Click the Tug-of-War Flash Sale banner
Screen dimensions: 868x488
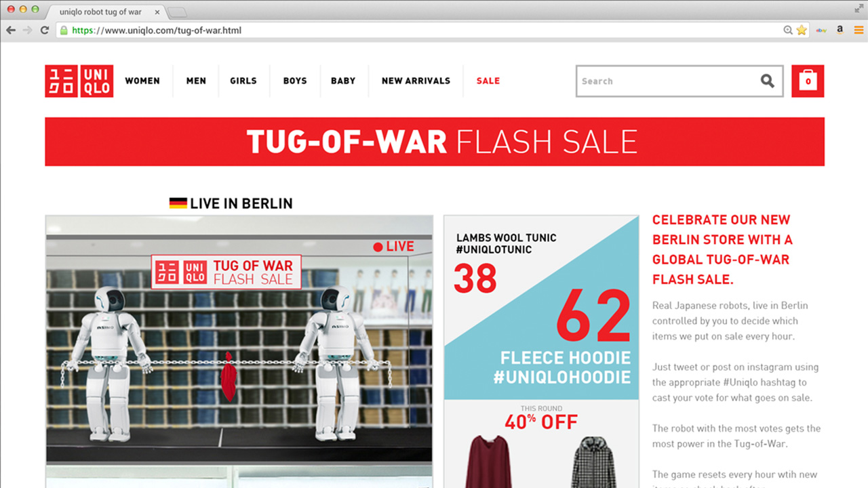point(435,142)
